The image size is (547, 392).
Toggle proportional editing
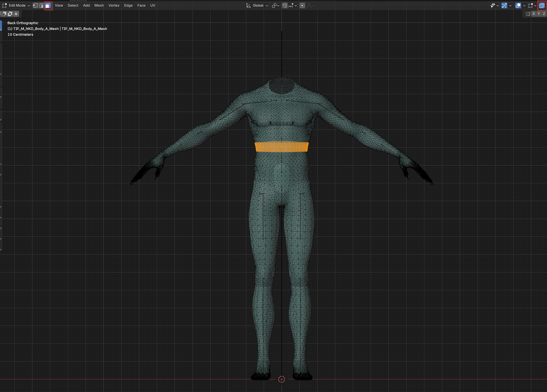coord(302,5)
